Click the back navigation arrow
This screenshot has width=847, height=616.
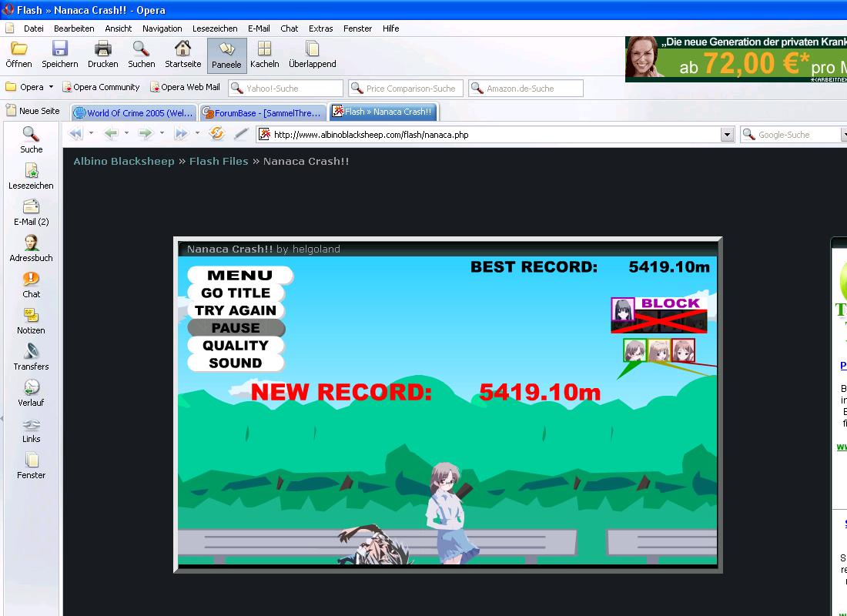point(111,133)
